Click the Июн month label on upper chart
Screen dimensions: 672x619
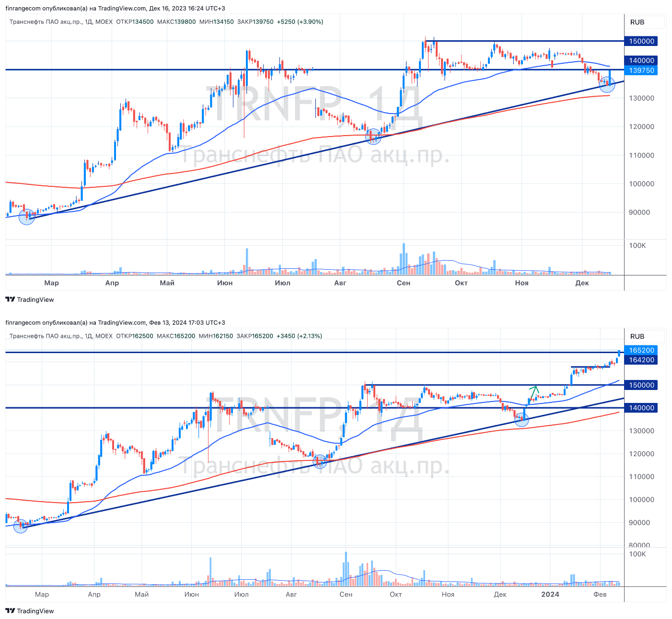(x=225, y=283)
